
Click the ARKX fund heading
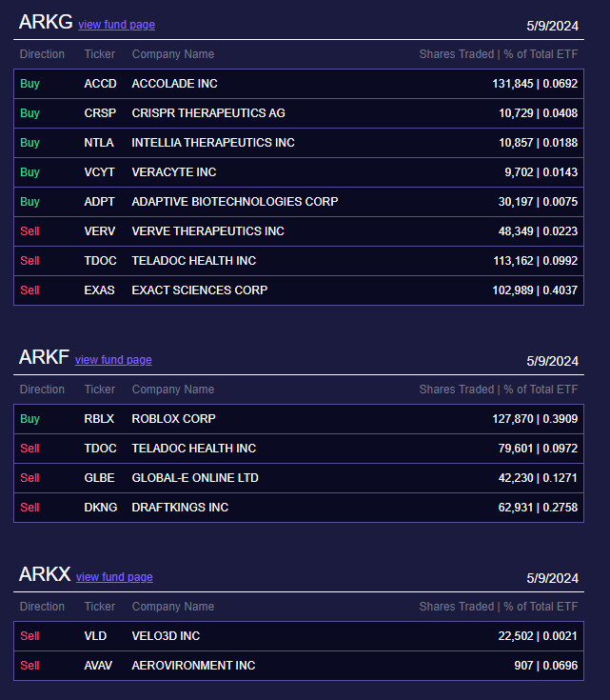pos(45,574)
